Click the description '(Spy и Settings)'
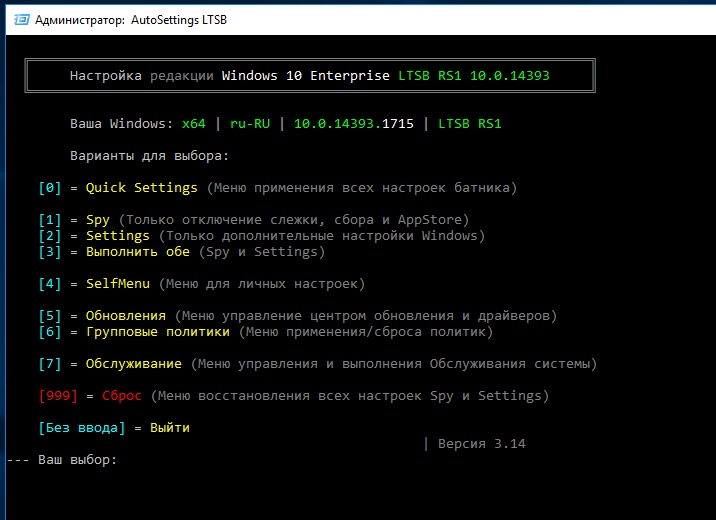This screenshot has width=716, height=520. coord(262,252)
